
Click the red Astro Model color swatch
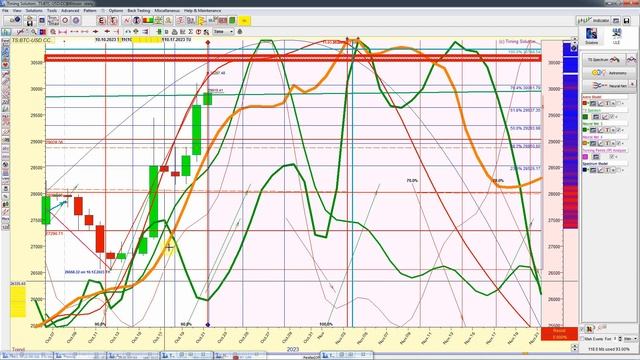coord(584,103)
